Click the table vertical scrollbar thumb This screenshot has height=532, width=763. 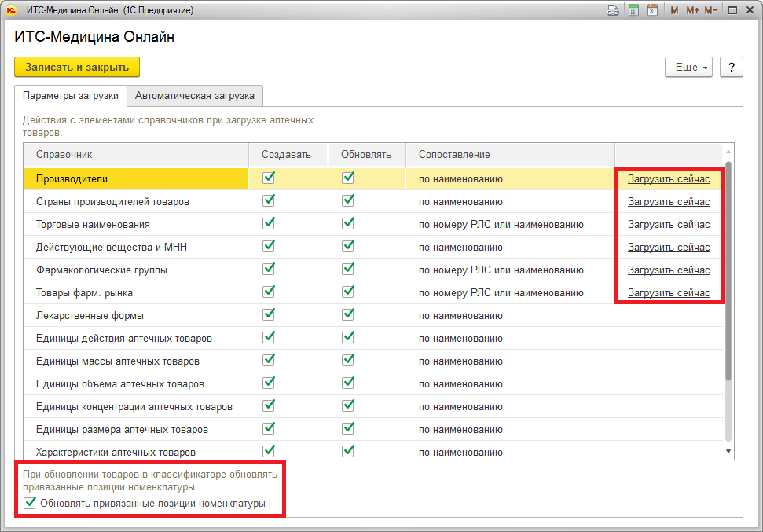pyautogui.click(x=728, y=271)
